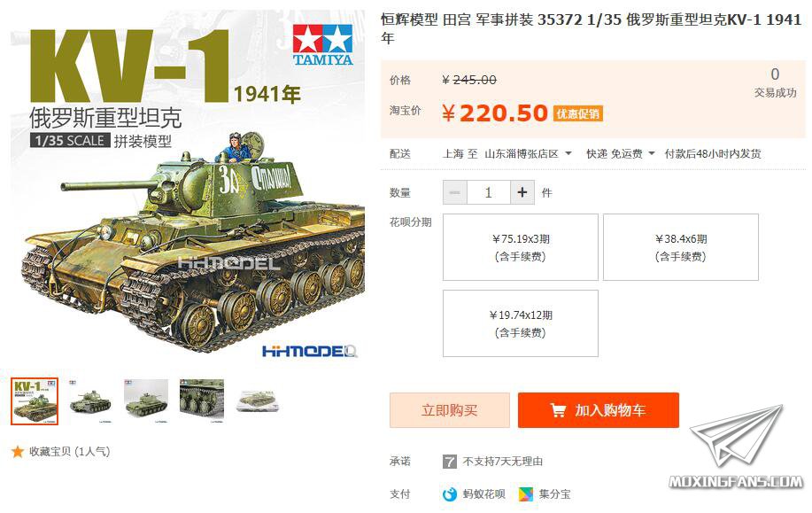Click the 加入购物车 add to cart button
The image size is (812, 513).
point(598,410)
